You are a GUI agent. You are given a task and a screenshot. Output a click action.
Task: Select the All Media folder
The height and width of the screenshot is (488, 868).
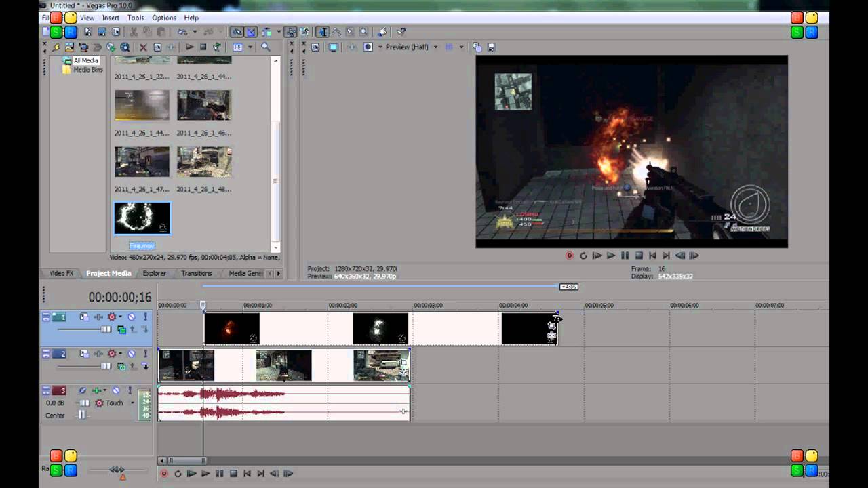[85, 60]
